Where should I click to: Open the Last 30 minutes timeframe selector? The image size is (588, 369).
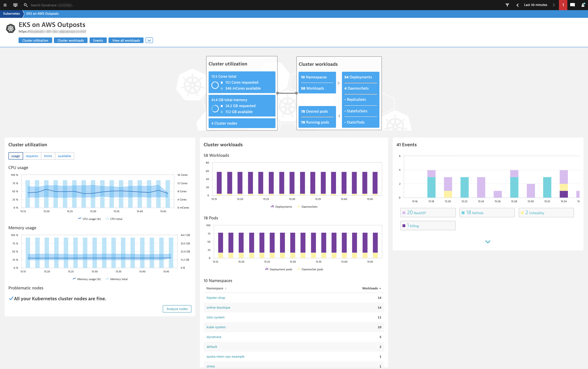pyautogui.click(x=535, y=5)
